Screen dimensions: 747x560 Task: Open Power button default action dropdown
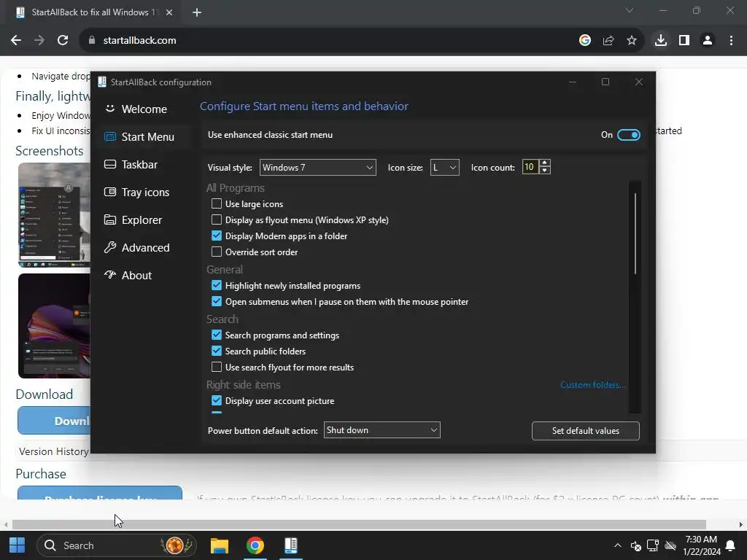382,430
